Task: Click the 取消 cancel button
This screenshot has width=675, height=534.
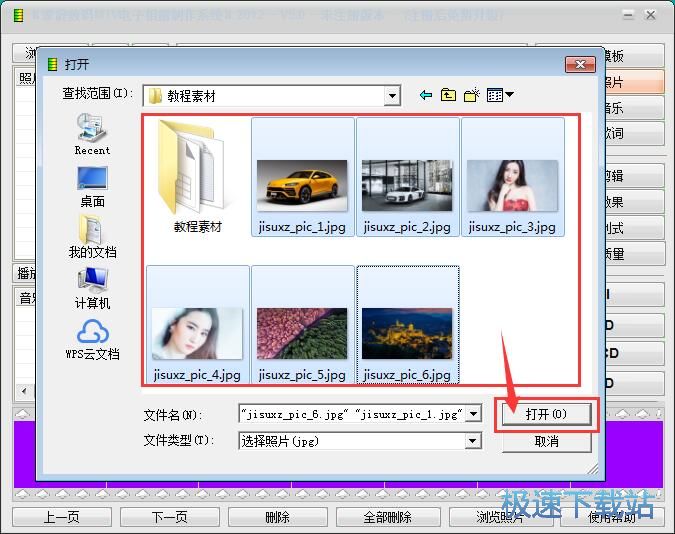Action: pos(547,441)
